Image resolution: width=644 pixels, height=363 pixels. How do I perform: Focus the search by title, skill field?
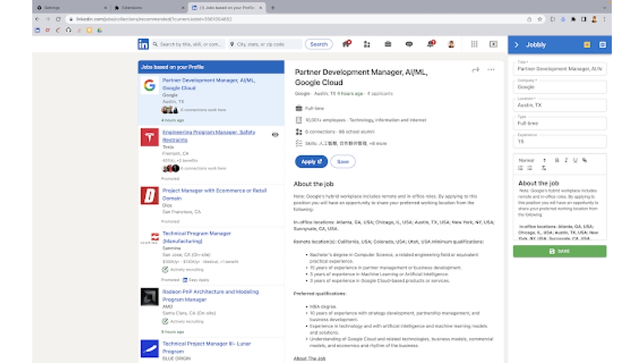click(189, 44)
